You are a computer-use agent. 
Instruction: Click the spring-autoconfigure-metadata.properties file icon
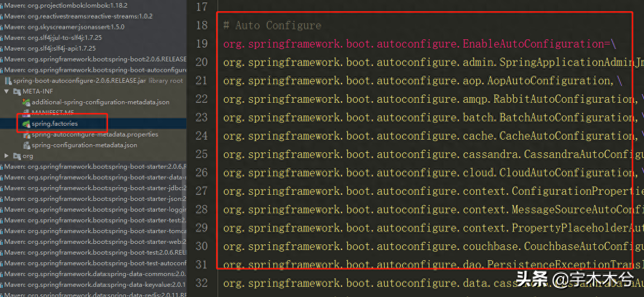coord(26,135)
